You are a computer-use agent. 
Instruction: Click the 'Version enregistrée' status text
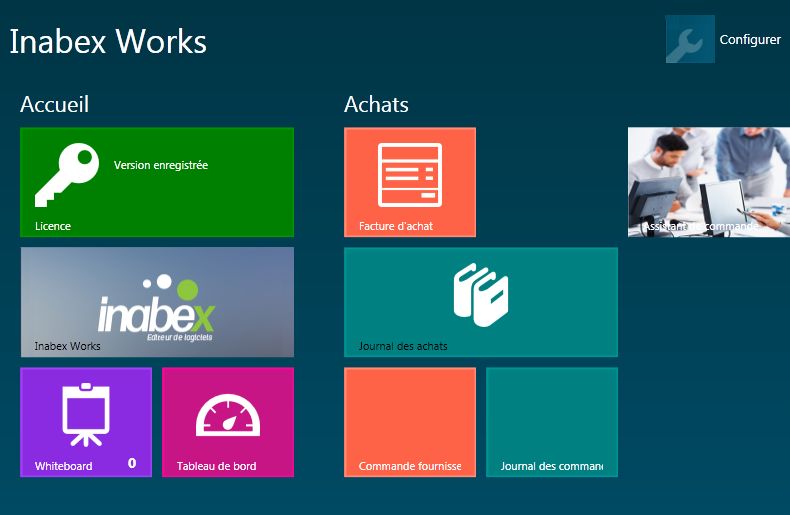click(161, 165)
